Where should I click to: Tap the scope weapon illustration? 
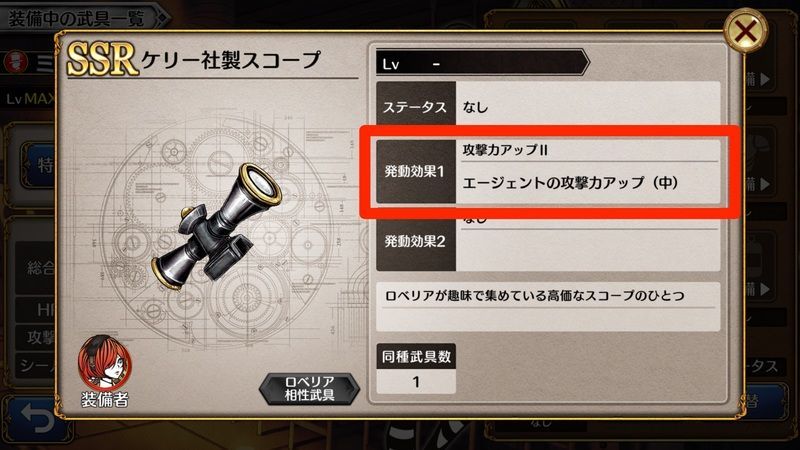(217, 228)
